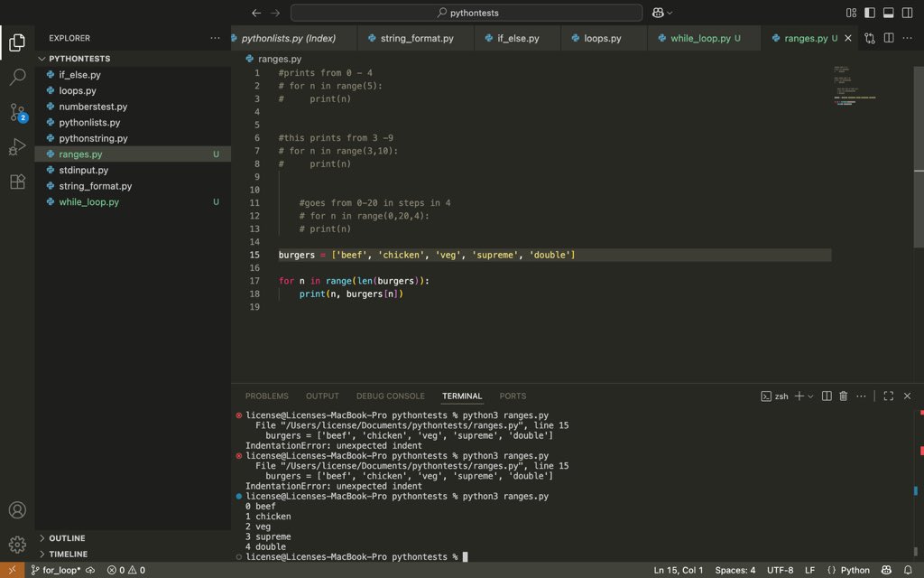Open the PORTS panel tab
The width and height of the screenshot is (924, 578).
(x=513, y=396)
